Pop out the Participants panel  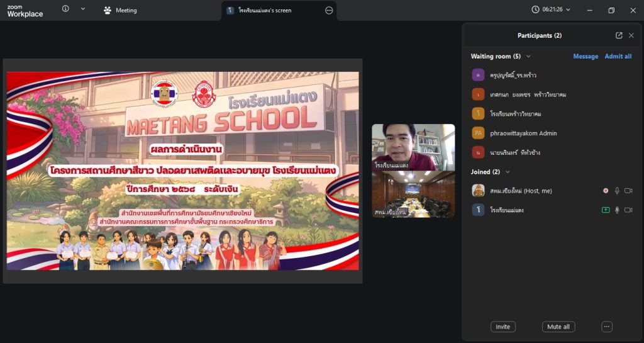point(619,35)
